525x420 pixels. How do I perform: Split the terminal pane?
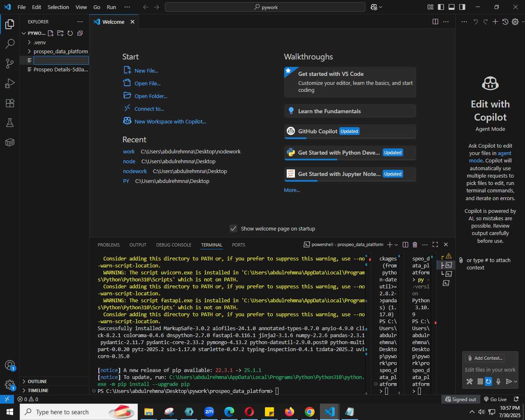pos(405,245)
